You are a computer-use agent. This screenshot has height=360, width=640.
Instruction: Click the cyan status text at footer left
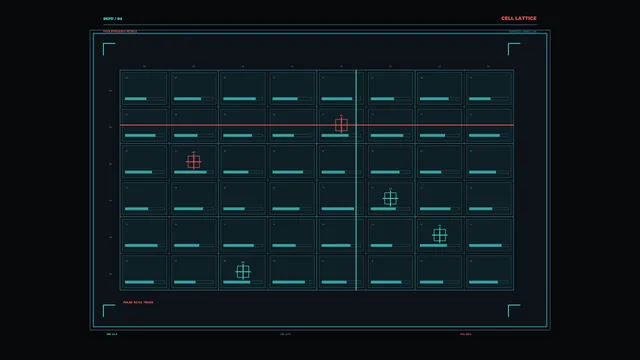click(112, 334)
